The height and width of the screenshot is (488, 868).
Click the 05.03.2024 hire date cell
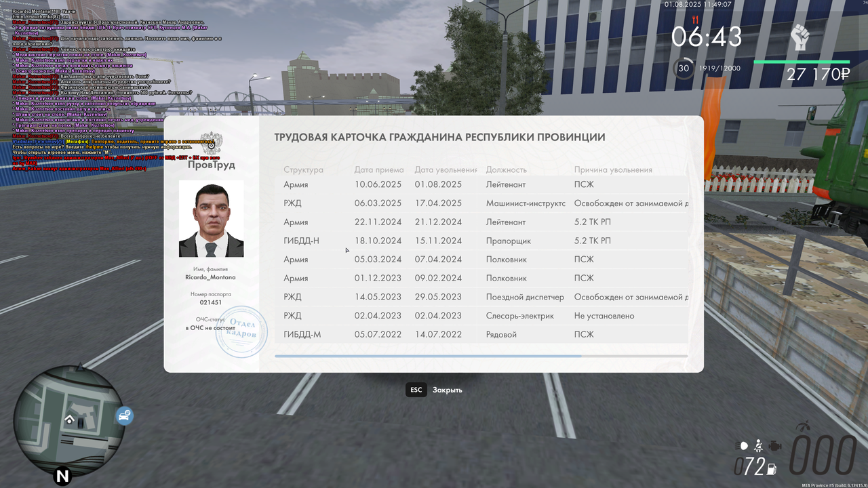[x=378, y=259]
